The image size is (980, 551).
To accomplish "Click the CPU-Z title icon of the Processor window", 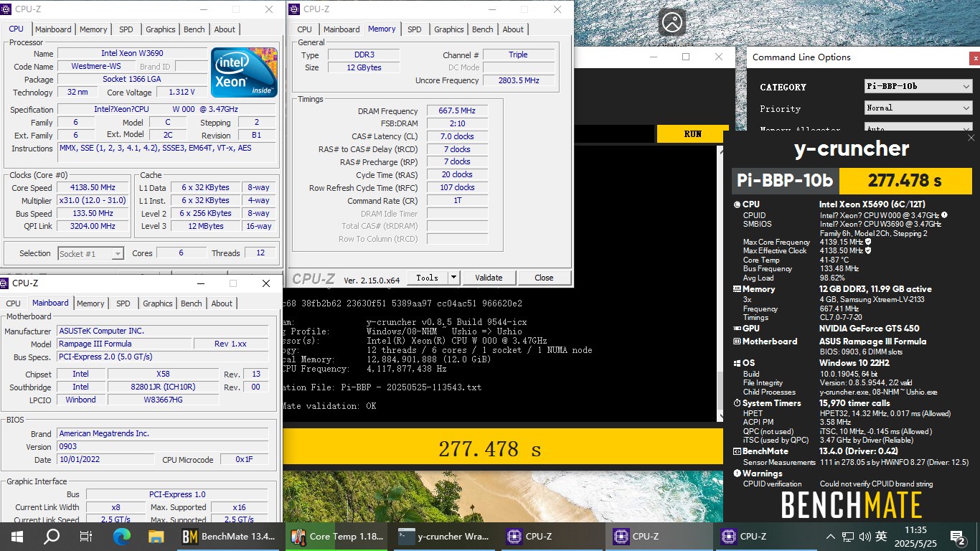I will coord(6,9).
